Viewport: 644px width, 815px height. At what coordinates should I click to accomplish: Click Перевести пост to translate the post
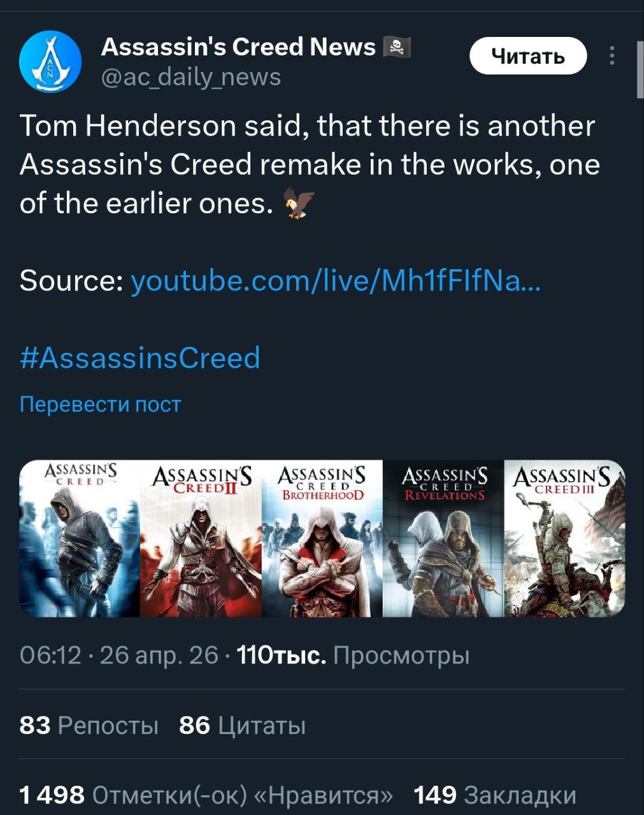[x=101, y=404]
